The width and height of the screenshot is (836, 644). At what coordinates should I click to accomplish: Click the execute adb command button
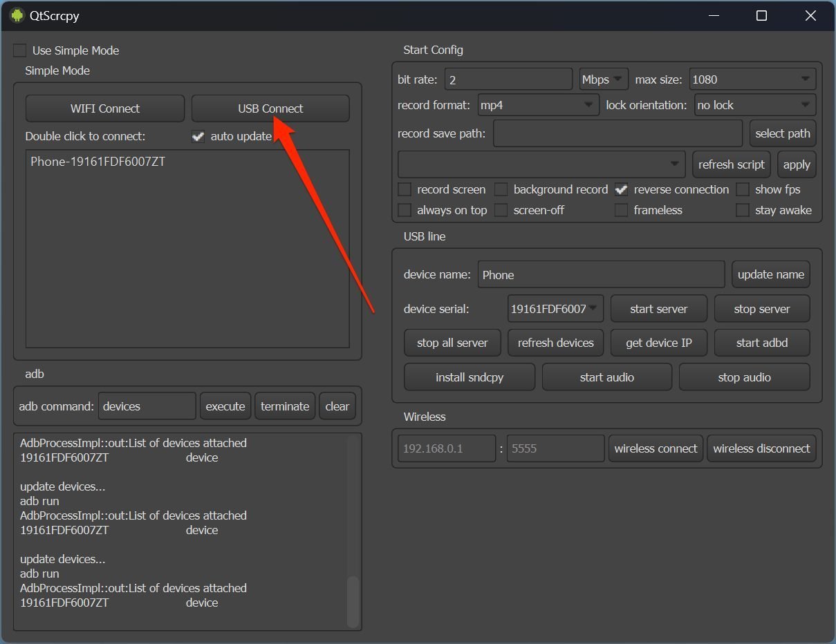(x=225, y=406)
